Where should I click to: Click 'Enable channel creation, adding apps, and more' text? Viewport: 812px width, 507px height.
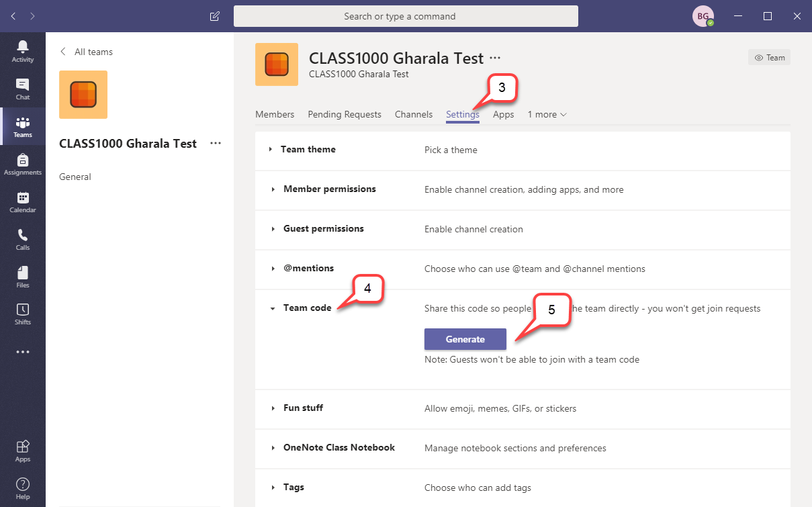pos(524,189)
